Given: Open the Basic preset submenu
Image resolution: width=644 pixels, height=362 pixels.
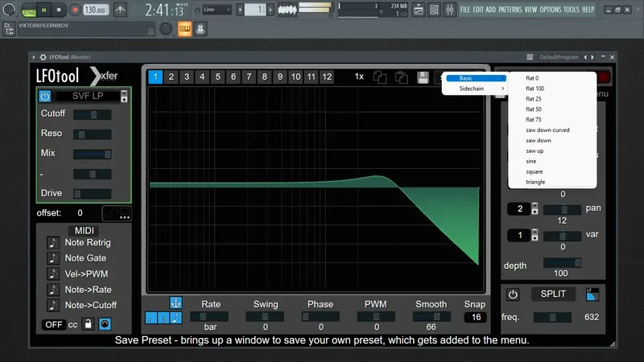Looking at the screenshot, I should tap(476, 78).
